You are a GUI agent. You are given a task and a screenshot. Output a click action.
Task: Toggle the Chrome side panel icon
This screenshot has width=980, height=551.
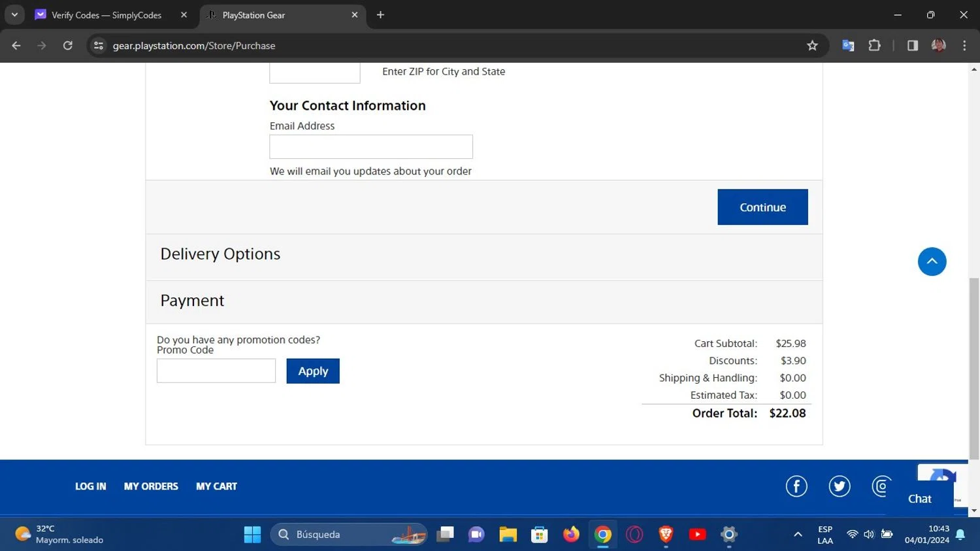coord(913,46)
